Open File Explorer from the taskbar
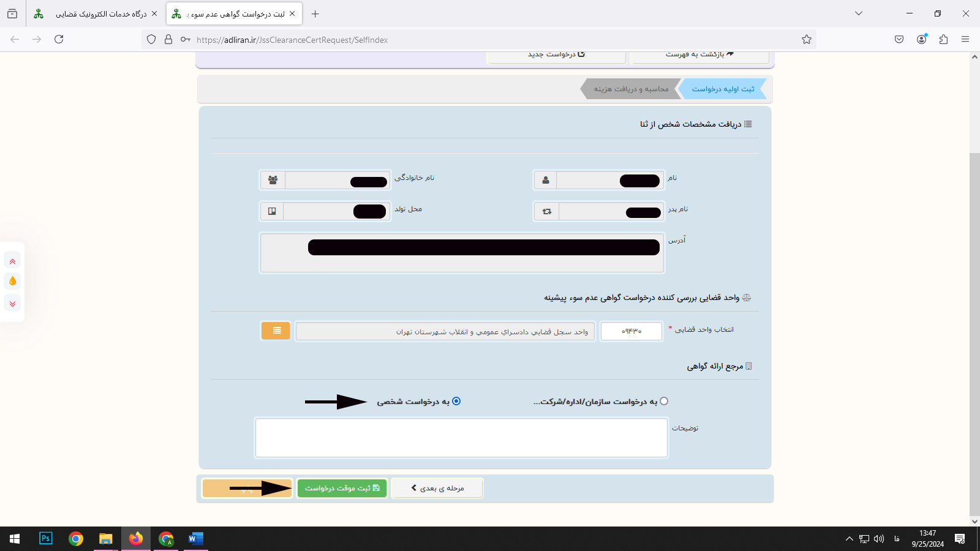 (106, 539)
